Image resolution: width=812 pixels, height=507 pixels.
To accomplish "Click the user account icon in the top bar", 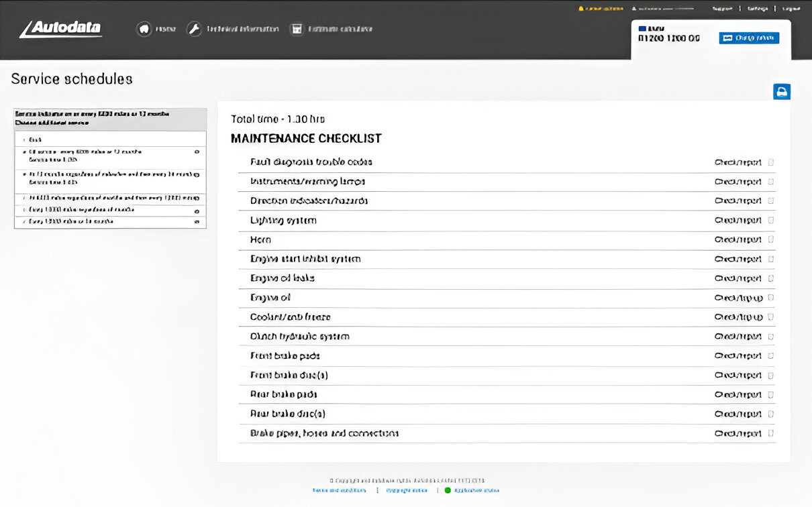I will [634, 9].
